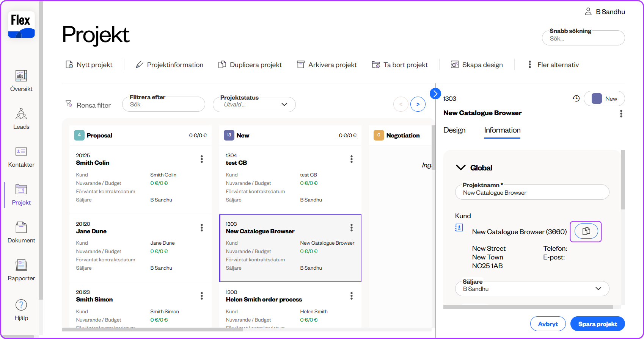Click the copy customer icon button
This screenshot has width=644, height=339.
[586, 231]
